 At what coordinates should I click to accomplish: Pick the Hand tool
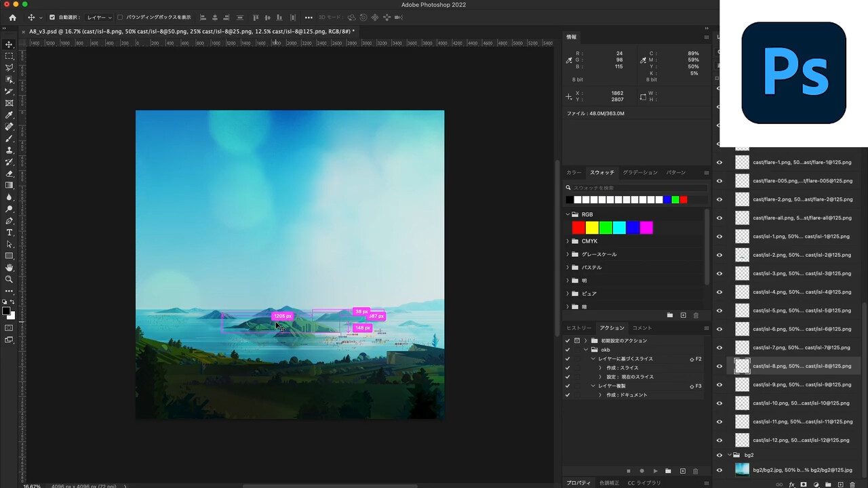coord(9,268)
